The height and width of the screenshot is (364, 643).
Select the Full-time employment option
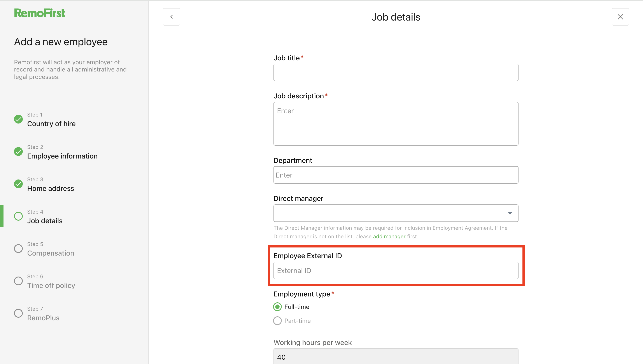[277, 307]
